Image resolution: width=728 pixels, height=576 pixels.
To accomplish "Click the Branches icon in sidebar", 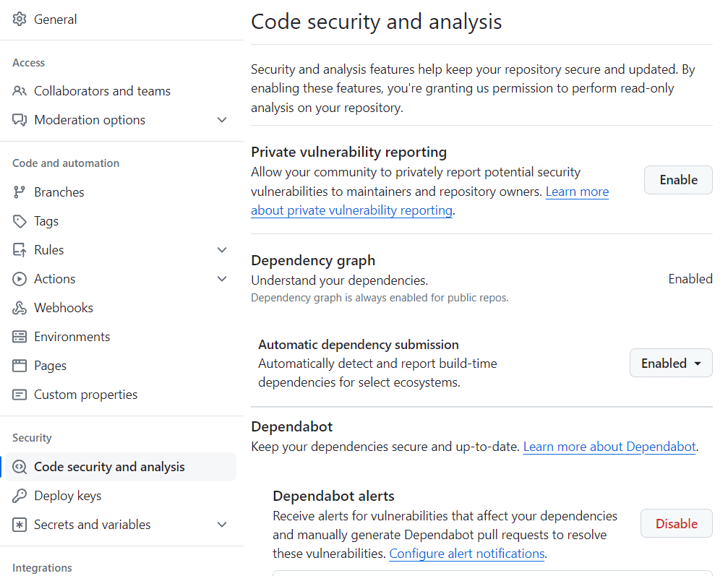I will point(19,192).
